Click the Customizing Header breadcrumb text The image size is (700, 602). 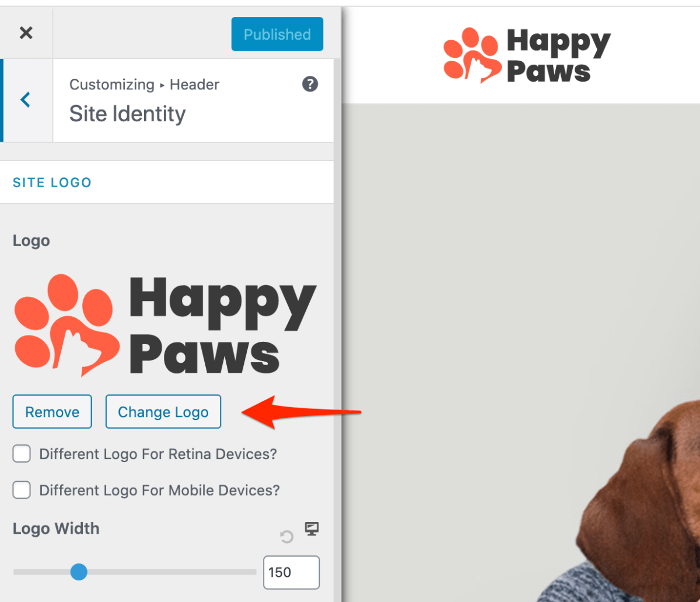point(144,85)
